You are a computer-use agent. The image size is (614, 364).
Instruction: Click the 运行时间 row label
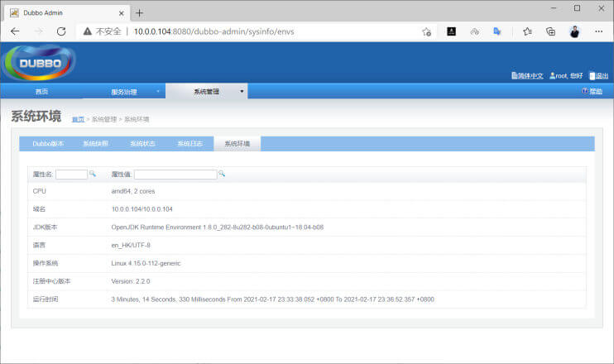(x=46, y=299)
